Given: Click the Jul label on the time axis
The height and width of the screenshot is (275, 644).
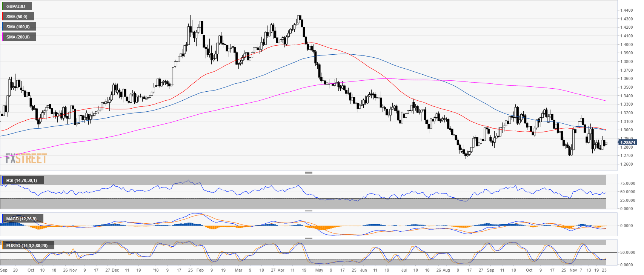Looking at the screenshot, I should [x=404, y=270].
